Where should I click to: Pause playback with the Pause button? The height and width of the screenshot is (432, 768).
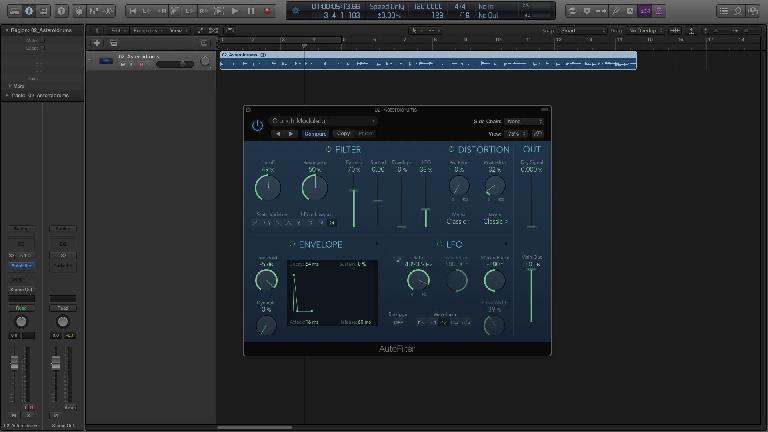(x=251, y=10)
